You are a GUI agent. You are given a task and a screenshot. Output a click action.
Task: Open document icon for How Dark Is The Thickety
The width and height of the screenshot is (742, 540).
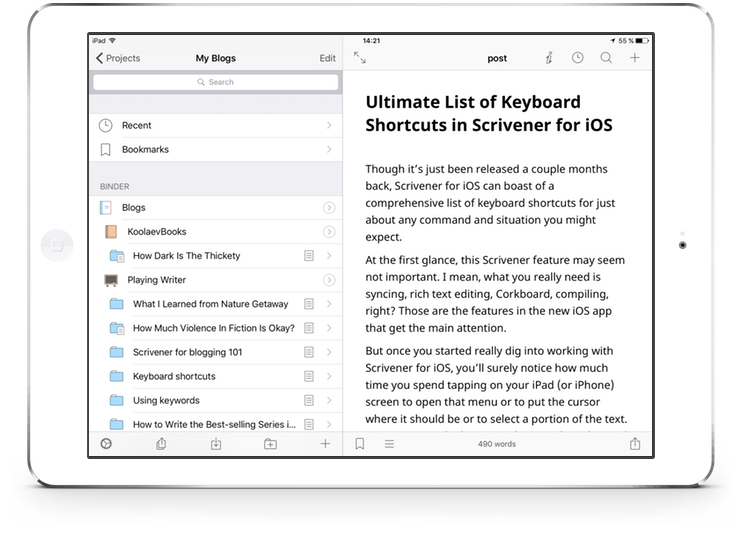click(309, 256)
